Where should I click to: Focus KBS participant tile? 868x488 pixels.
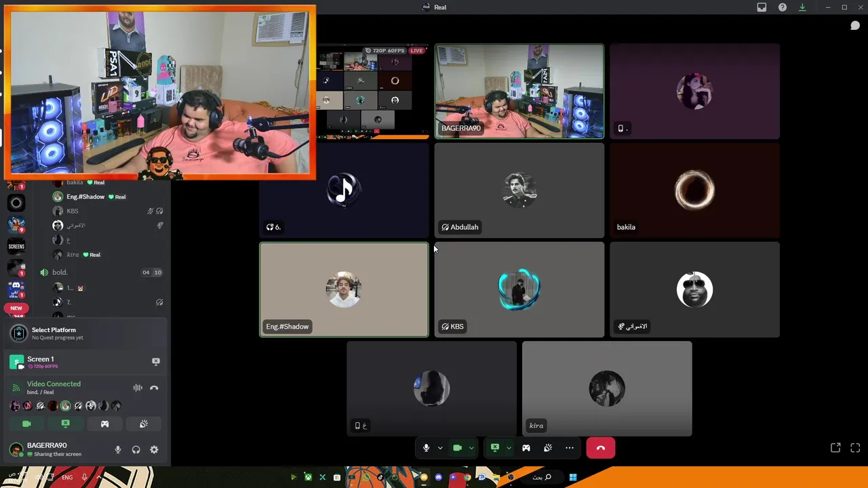[519, 289]
